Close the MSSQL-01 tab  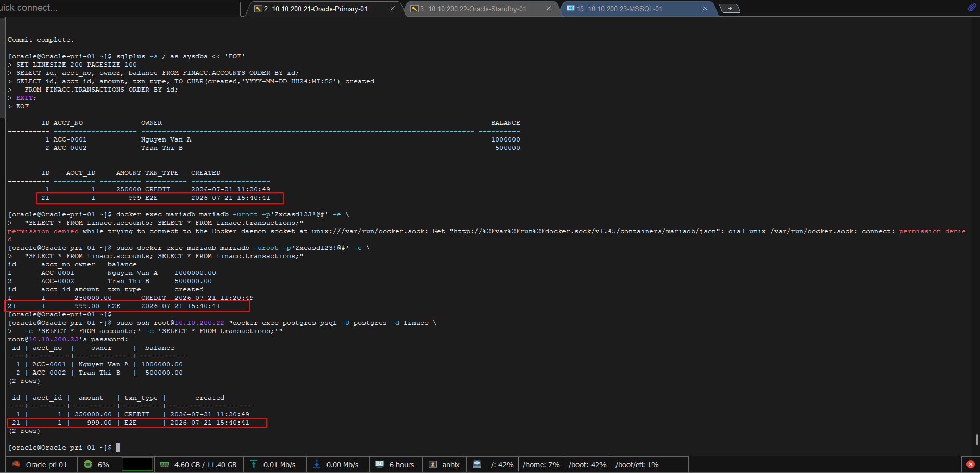point(705,9)
